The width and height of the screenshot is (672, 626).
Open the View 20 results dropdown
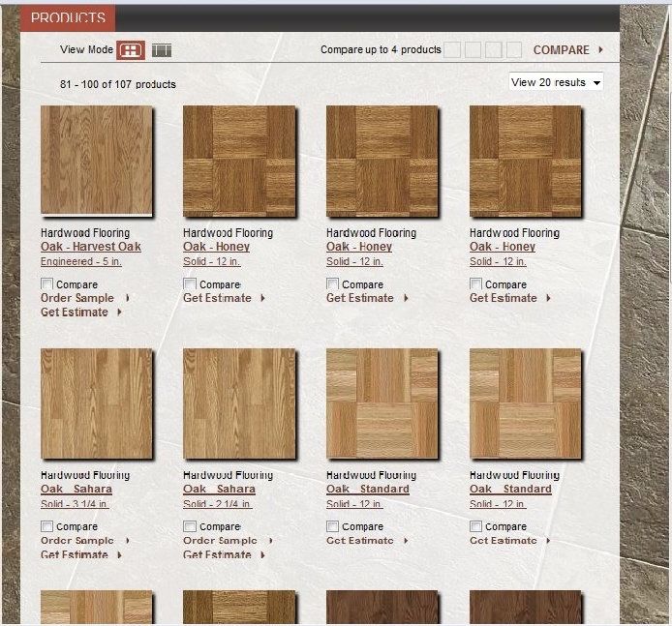556,81
